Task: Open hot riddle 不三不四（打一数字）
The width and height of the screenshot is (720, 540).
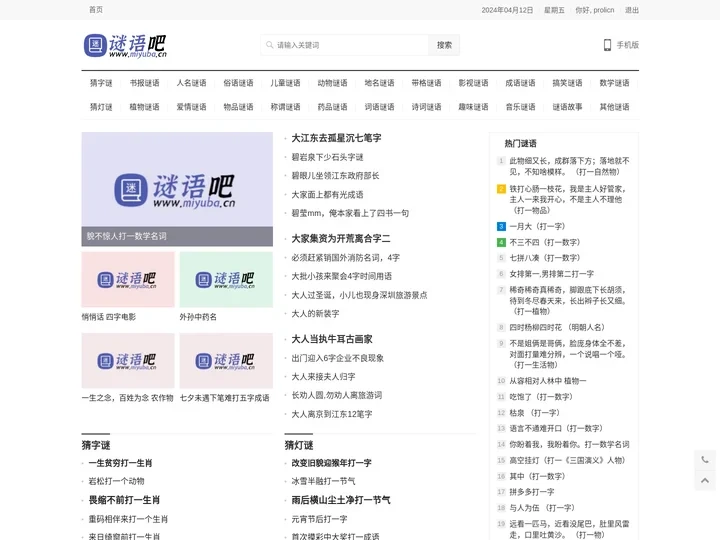Action: click(x=545, y=242)
